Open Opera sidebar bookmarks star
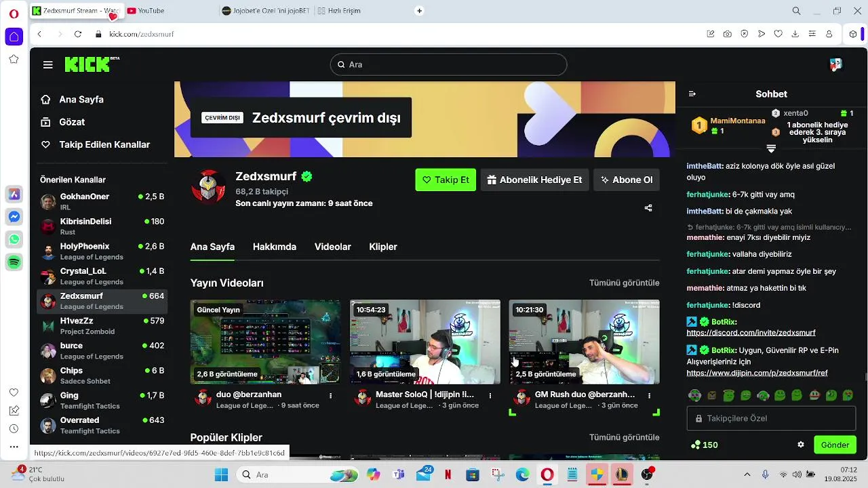The height and width of the screenshot is (488, 868). pos(14,60)
